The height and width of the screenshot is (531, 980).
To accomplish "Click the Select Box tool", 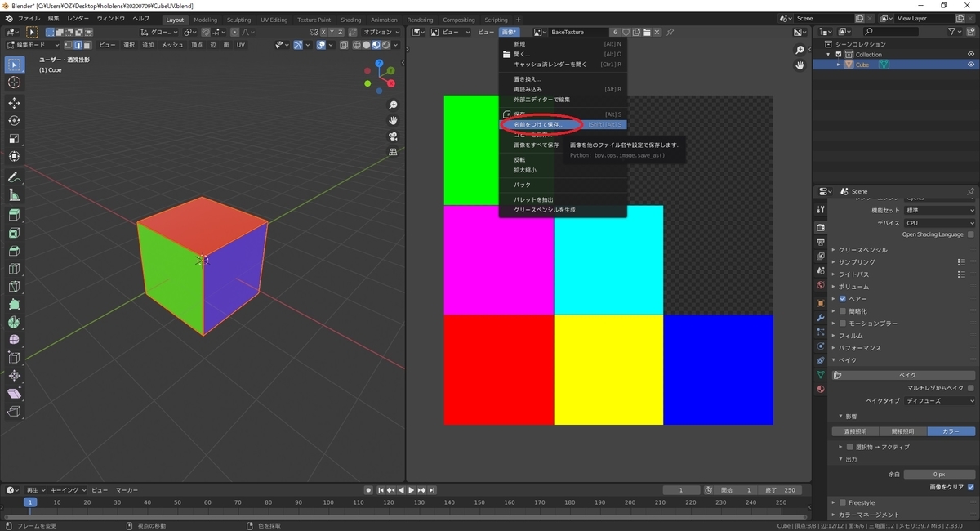I will coord(14,65).
